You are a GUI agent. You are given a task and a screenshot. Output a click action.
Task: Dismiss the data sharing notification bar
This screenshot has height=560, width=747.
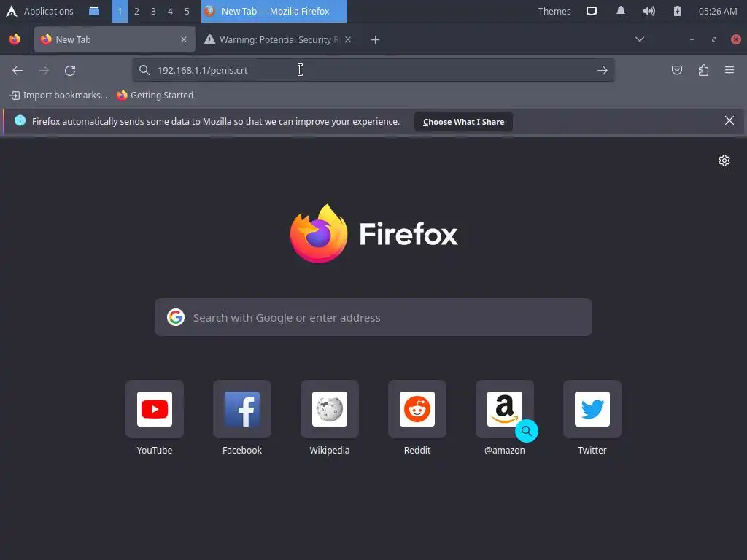729,120
